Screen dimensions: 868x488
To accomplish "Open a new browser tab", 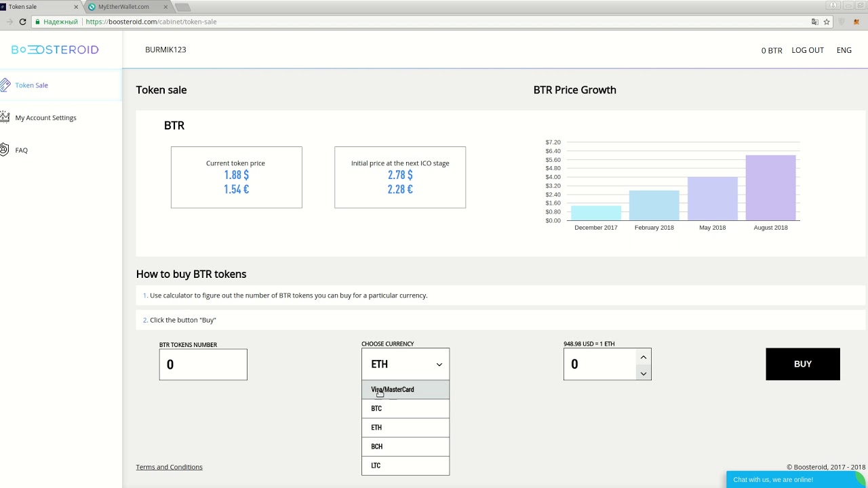I will tap(182, 7).
